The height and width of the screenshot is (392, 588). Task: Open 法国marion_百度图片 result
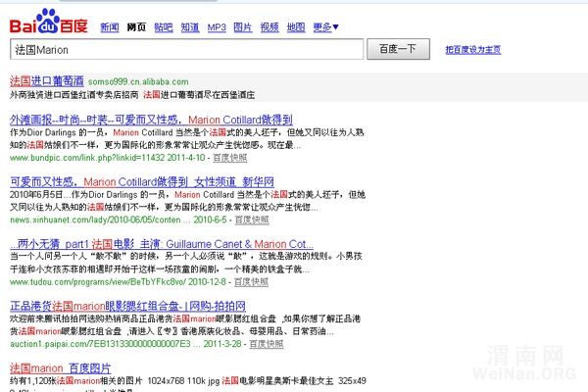pos(61,368)
